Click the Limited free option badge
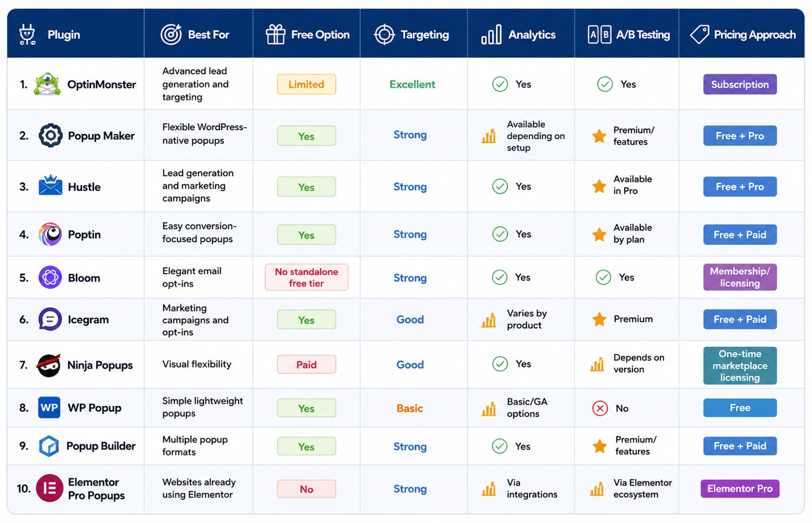 pyautogui.click(x=306, y=84)
